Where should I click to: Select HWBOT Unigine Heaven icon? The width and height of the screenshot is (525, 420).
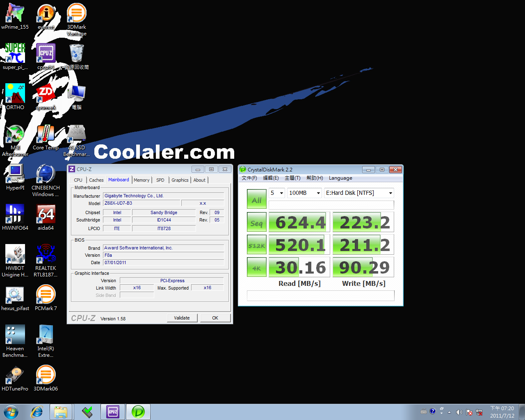[15, 261]
